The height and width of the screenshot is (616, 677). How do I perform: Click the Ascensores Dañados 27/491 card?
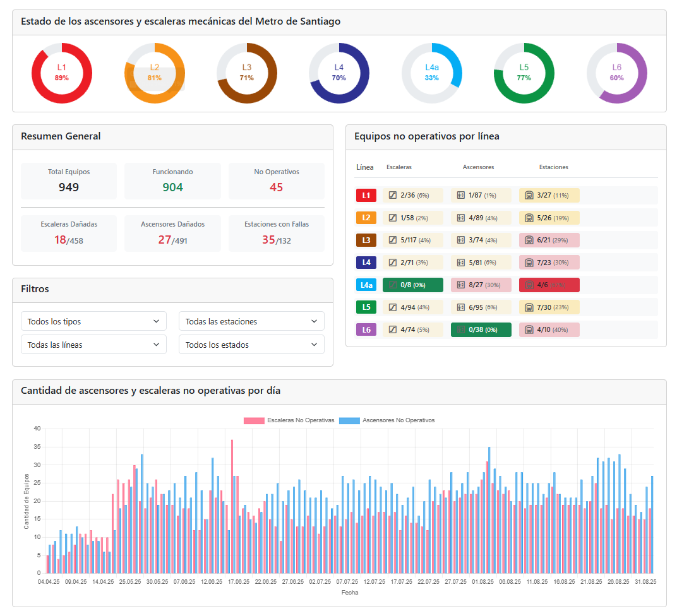[x=172, y=234]
